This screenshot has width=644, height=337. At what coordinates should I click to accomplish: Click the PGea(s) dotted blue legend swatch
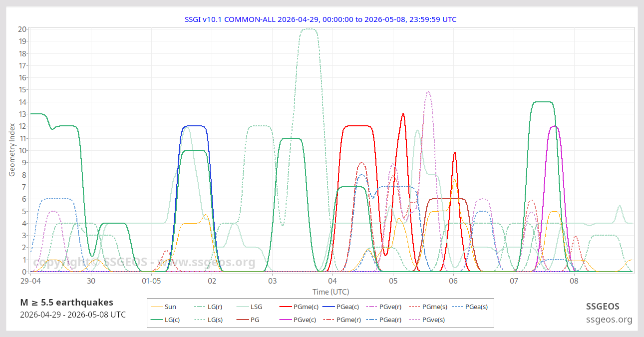[457, 307]
